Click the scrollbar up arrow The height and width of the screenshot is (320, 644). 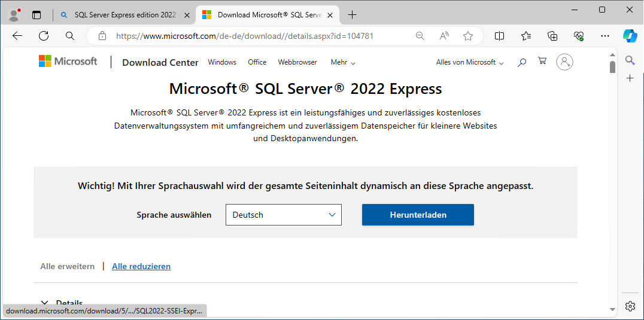click(x=612, y=55)
